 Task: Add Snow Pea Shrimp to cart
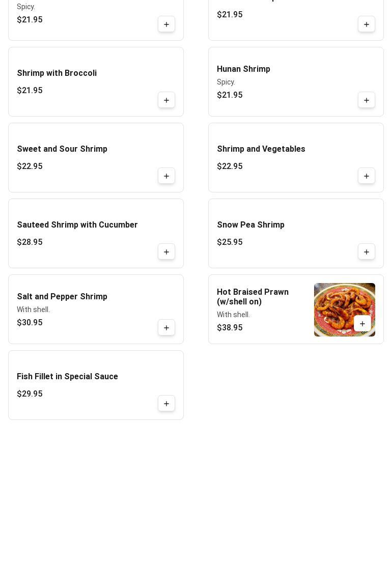(366, 252)
